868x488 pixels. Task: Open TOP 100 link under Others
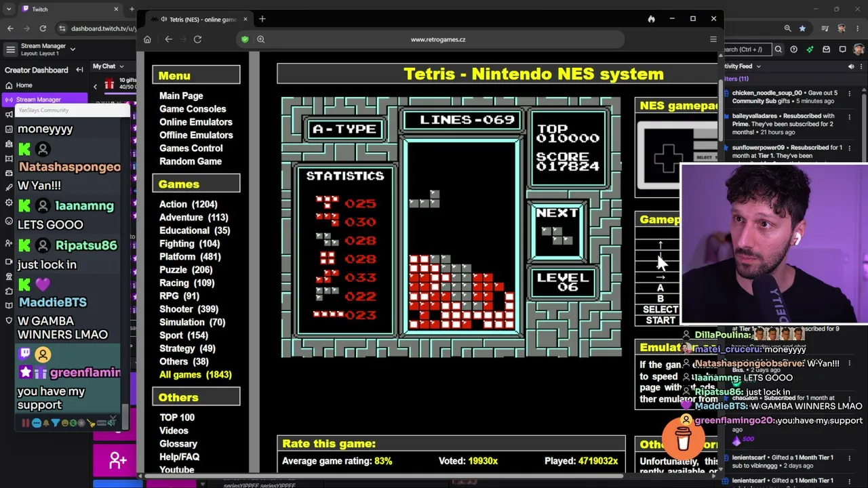pyautogui.click(x=177, y=418)
